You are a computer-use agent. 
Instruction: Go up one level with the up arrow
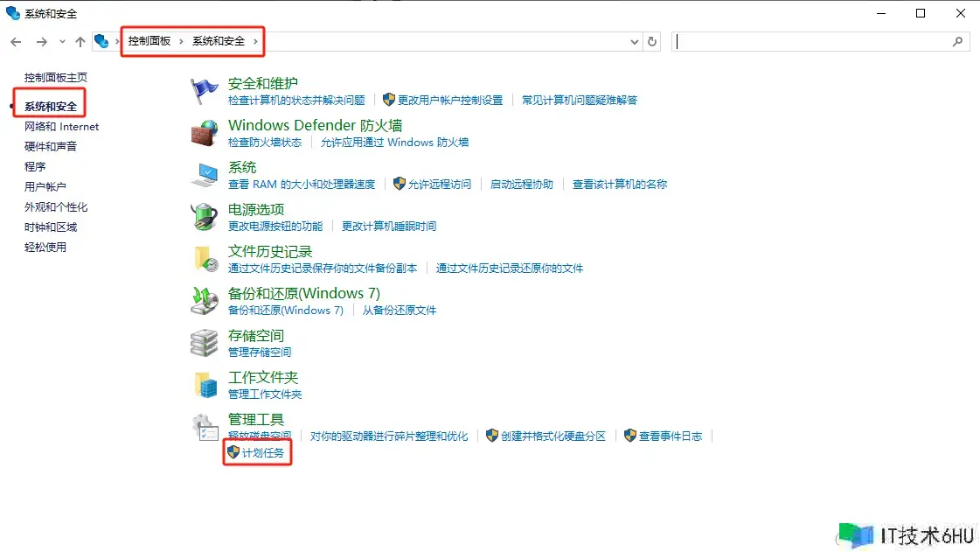80,42
